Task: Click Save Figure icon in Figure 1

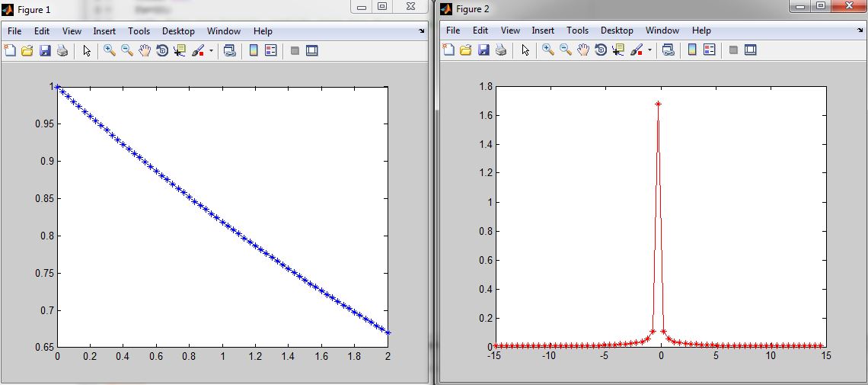Action: [x=45, y=51]
